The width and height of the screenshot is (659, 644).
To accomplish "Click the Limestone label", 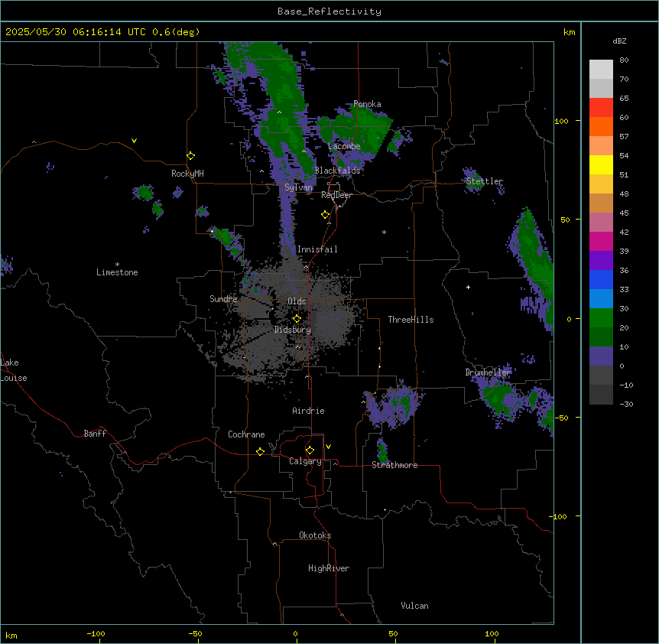I will pyautogui.click(x=117, y=272).
